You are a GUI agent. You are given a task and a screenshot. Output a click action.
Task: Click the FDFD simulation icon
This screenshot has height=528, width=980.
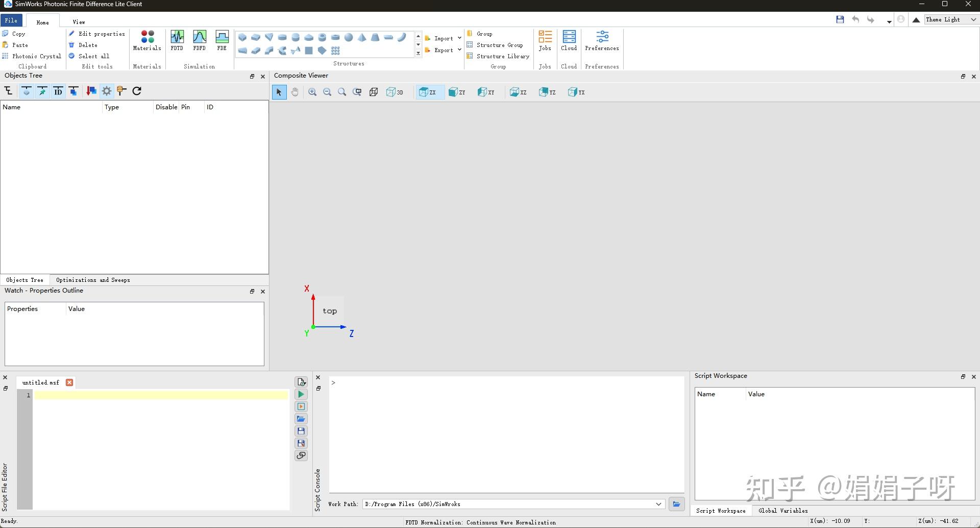pos(199,40)
